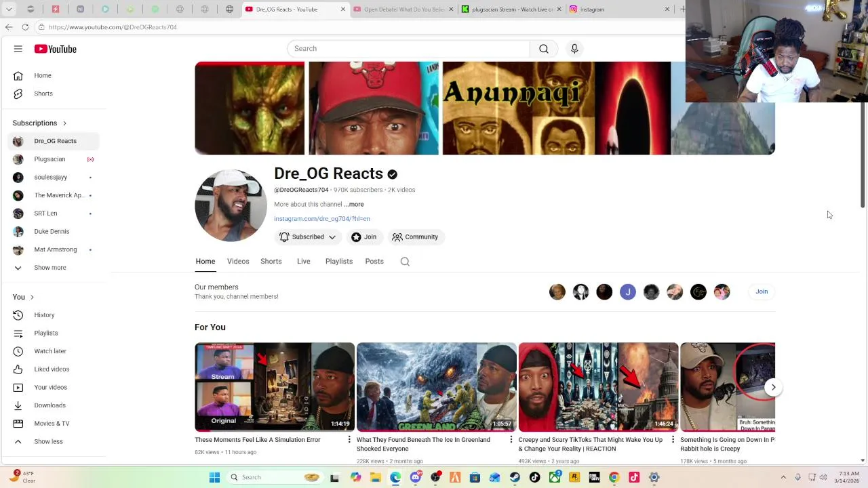Click Join in Our members row

[x=762, y=292]
